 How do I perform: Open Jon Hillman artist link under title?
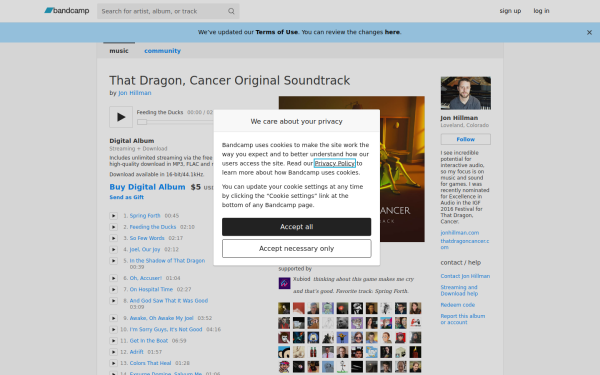pos(135,93)
